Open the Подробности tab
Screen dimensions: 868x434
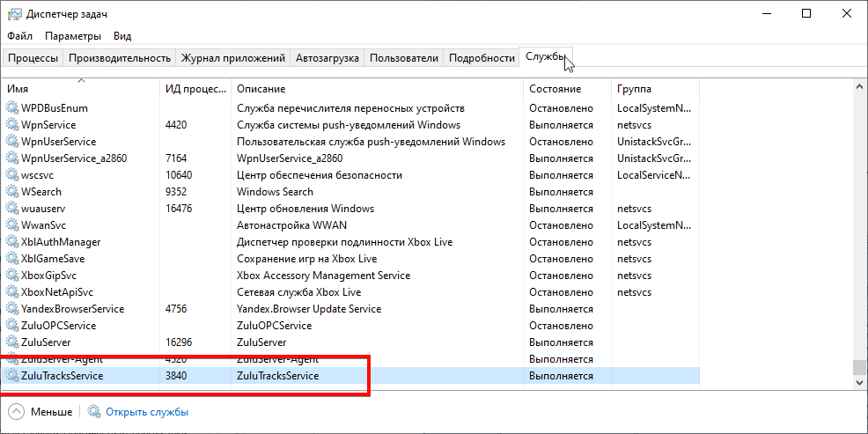click(481, 58)
